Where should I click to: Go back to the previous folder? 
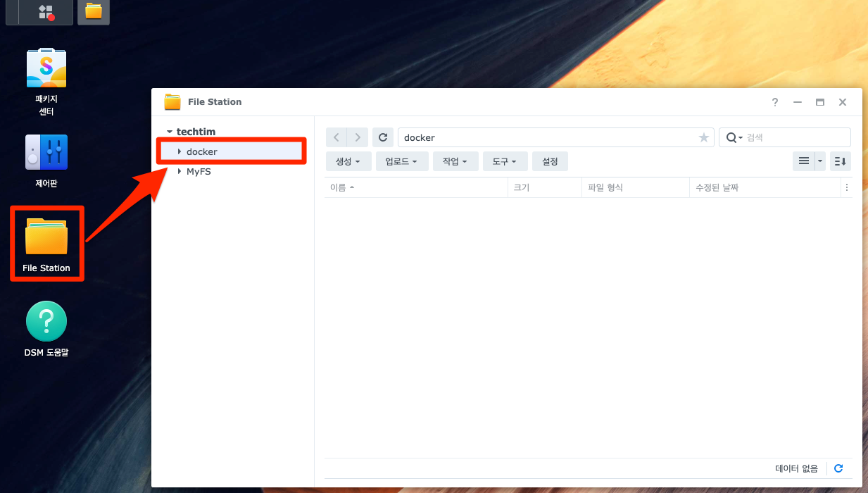click(336, 137)
